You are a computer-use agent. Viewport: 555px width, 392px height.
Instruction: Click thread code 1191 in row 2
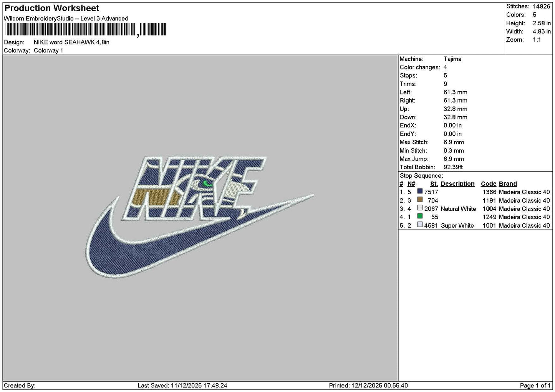(489, 200)
